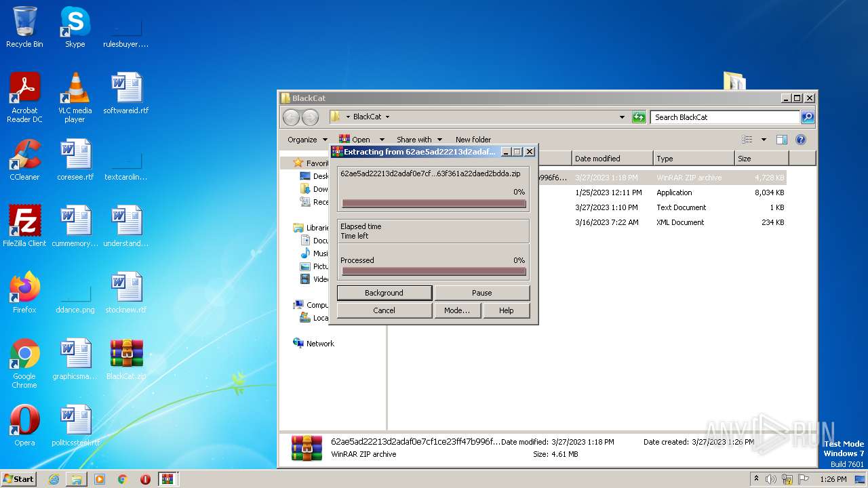Click the file extraction progress bar
This screenshot has width=868, height=488.
(x=434, y=203)
